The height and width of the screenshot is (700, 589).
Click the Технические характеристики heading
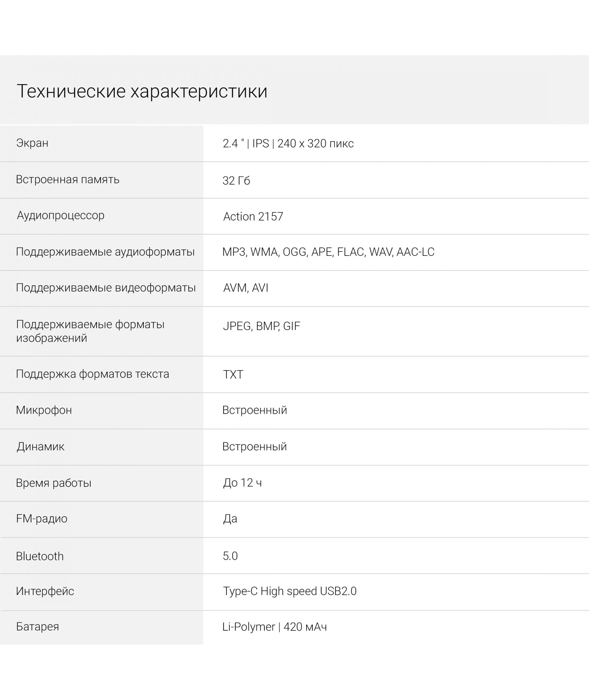[142, 91]
